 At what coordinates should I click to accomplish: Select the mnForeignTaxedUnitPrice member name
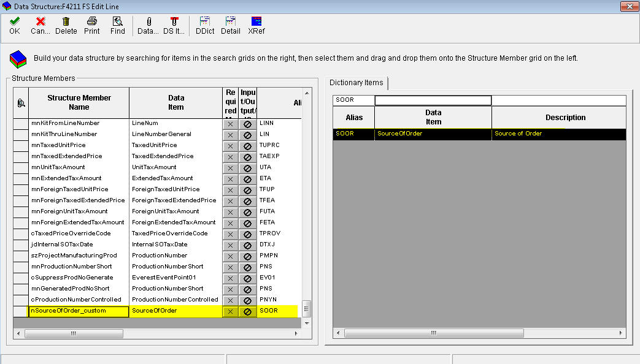click(79, 189)
